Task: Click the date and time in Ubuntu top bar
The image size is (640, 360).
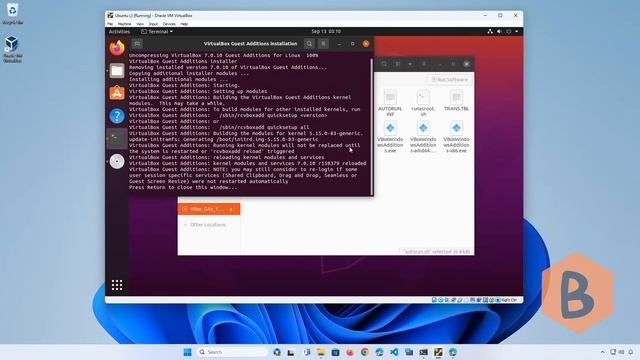Action: tap(326, 31)
